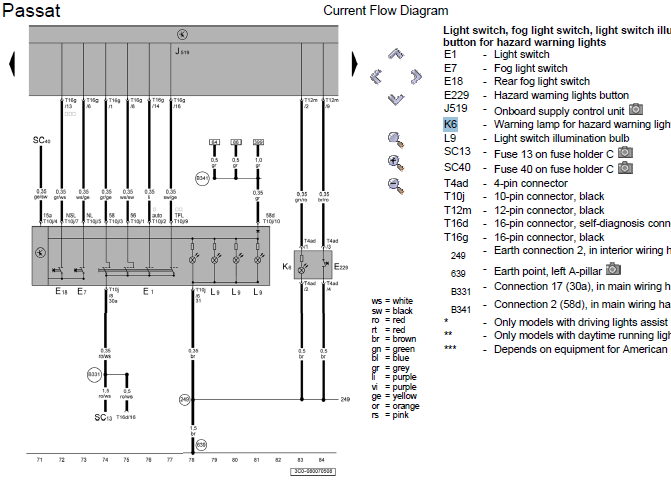Click track number 78 on bottom scale

click(x=191, y=460)
